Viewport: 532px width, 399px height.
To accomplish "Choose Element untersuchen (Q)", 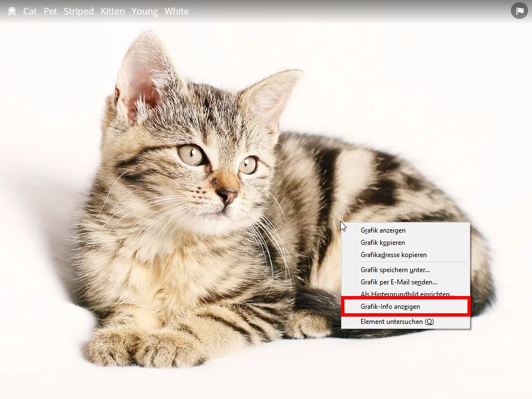I will 397,322.
